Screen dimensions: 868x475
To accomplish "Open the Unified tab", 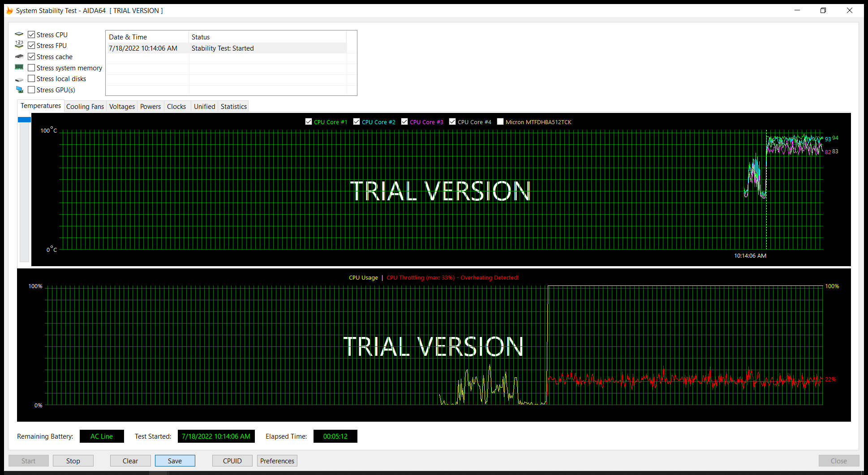I will (205, 107).
